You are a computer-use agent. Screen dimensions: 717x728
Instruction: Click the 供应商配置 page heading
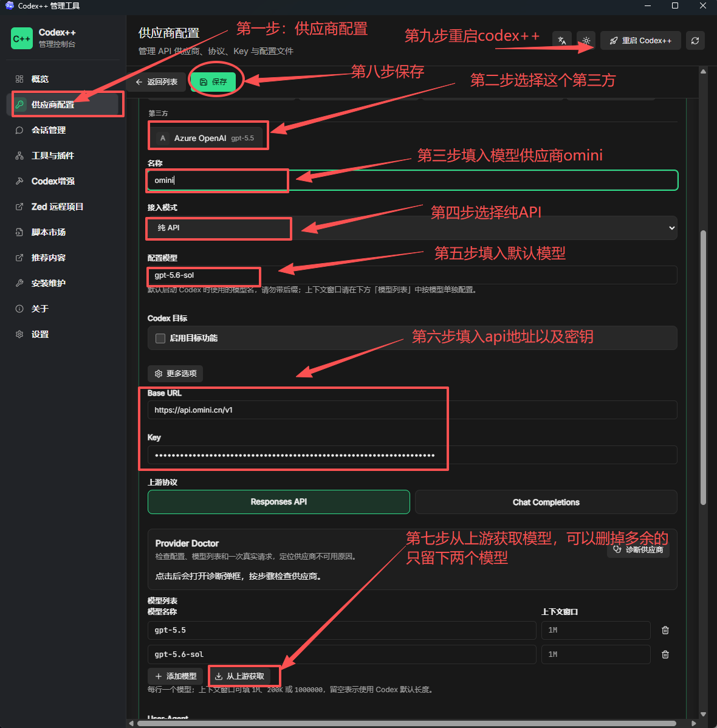(169, 33)
